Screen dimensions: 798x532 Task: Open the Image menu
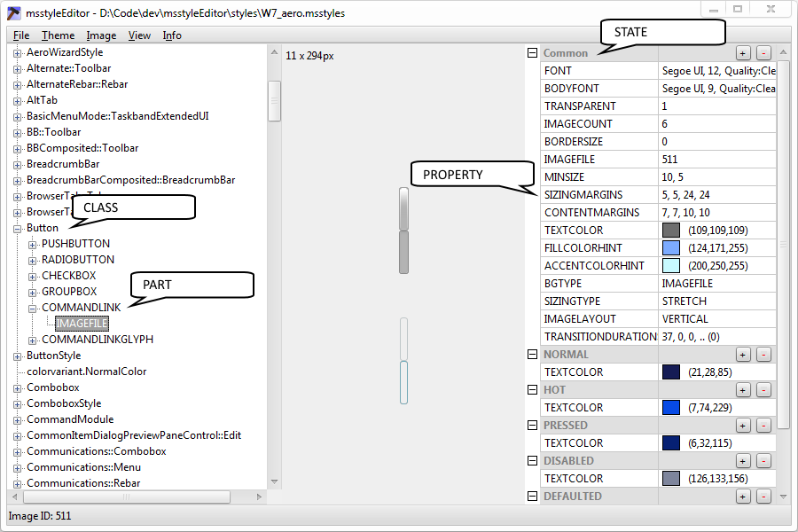point(101,35)
